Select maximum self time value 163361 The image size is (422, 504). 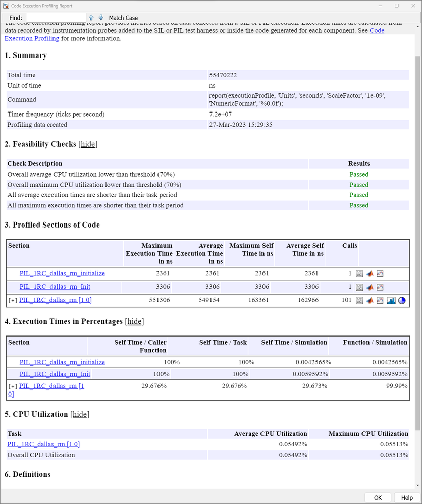click(258, 300)
